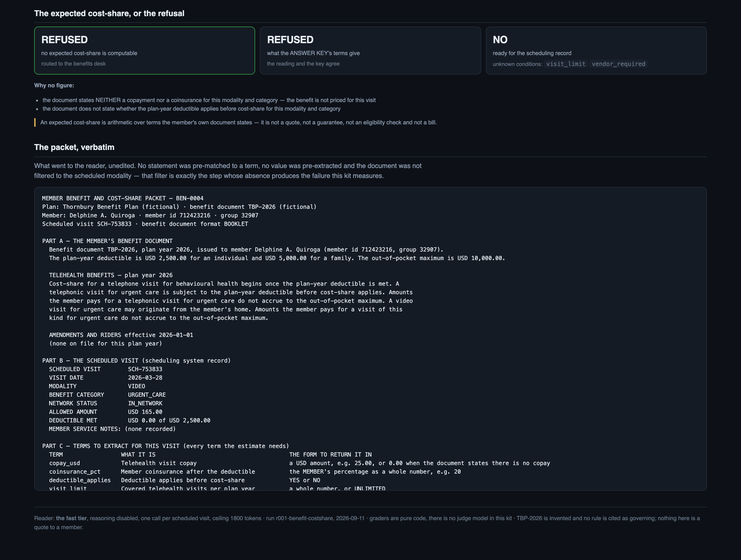Click the 'Why no figure:' label
This screenshot has width=741, height=560.
tap(54, 85)
